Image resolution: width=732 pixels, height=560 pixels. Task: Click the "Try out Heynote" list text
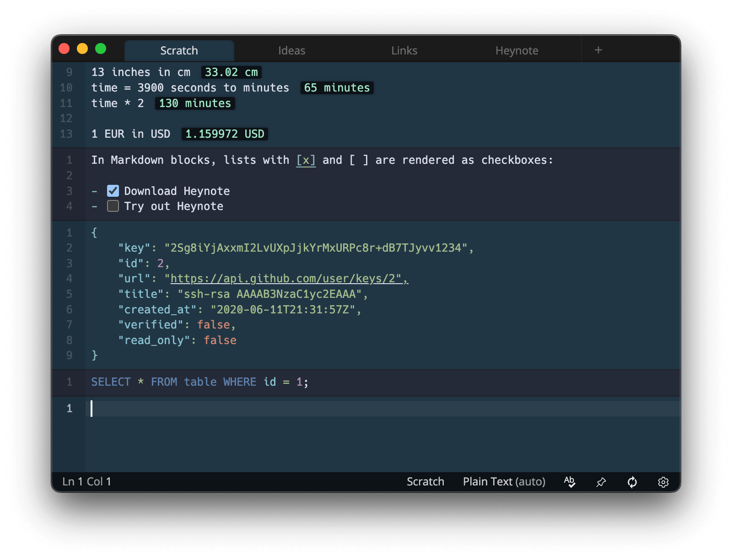(174, 206)
